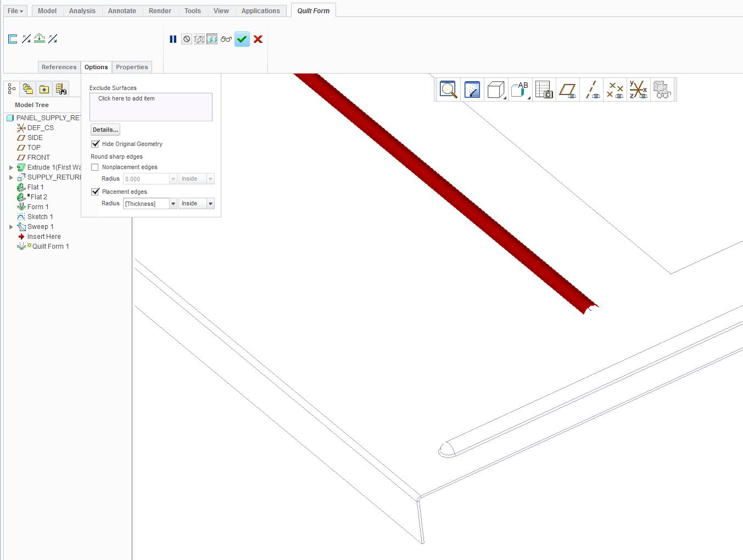This screenshot has width=743, height=560.
Task: Select Quilt Form 1 in Model Tree
Action: (43, 247)
